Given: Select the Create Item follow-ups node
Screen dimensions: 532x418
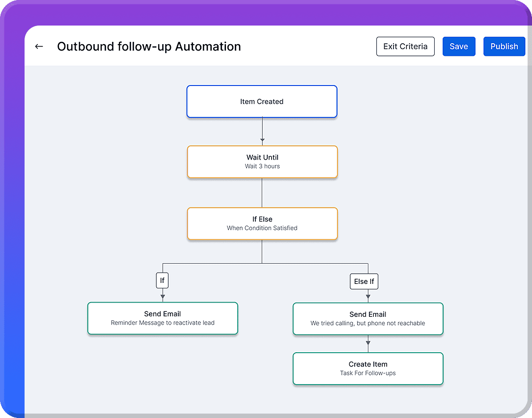Looking at the screenshot, I should [368, 368].
